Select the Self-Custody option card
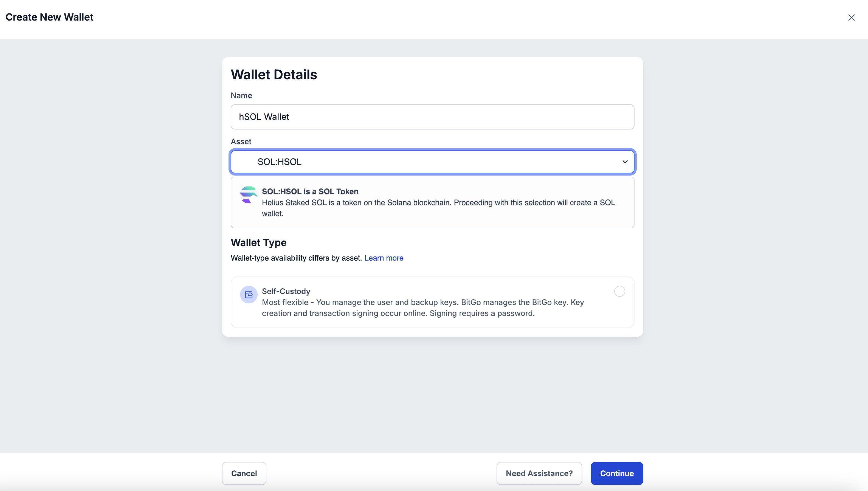 (433, 302)
